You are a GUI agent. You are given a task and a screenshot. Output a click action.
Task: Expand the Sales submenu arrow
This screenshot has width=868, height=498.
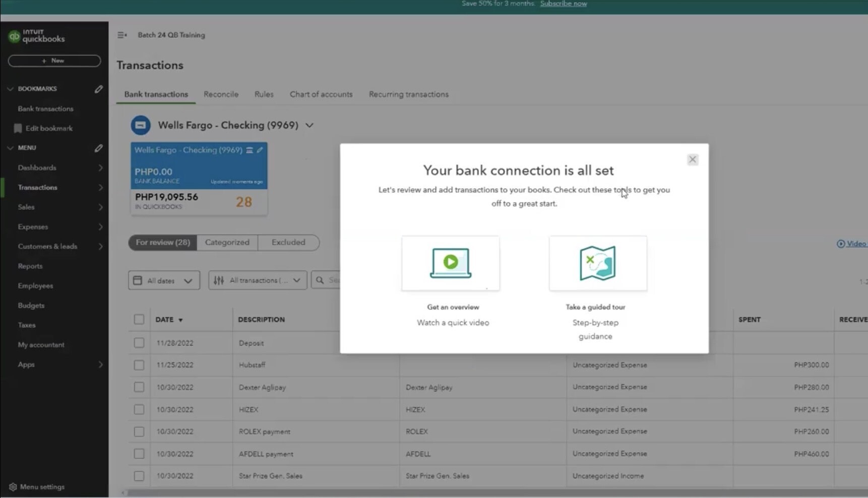point(100,207)
